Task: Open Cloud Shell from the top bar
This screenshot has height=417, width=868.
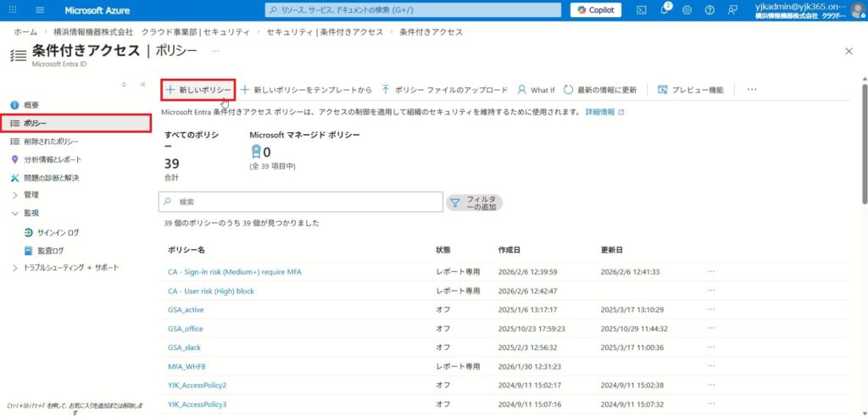Action: [642, 10]
